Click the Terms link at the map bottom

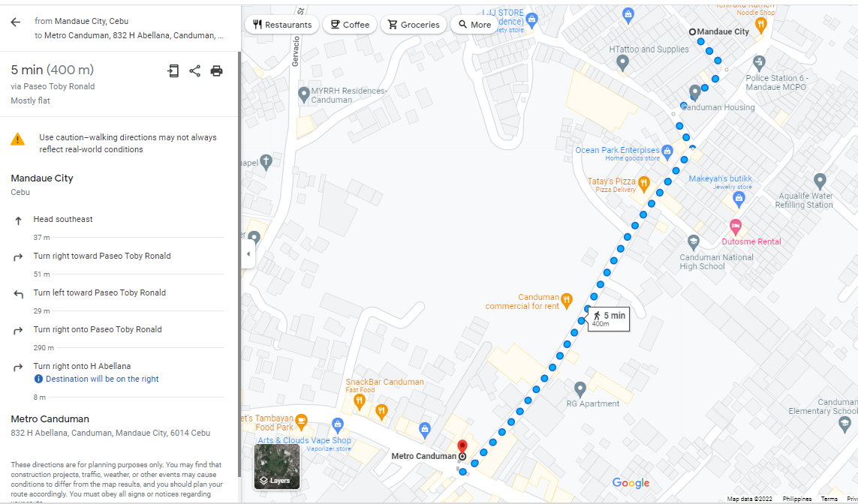829,499
